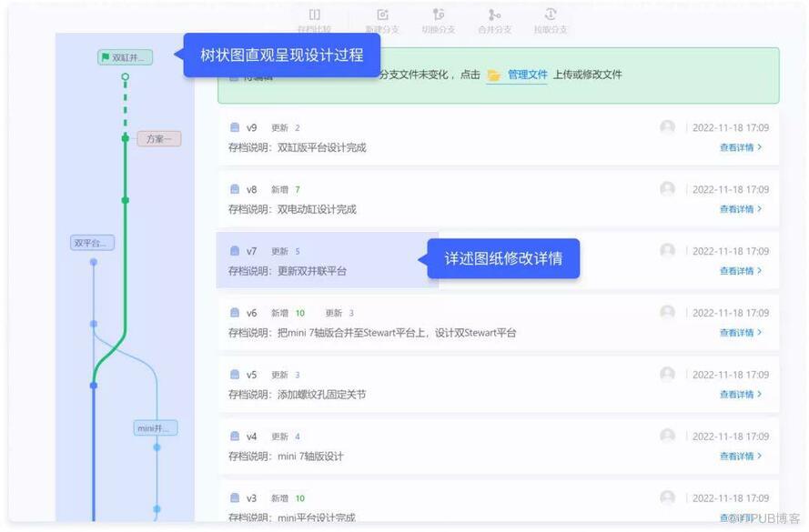Click the archive icon next to v9
Viewport: 809px width, 532px height.
click(x=235, y=128)
